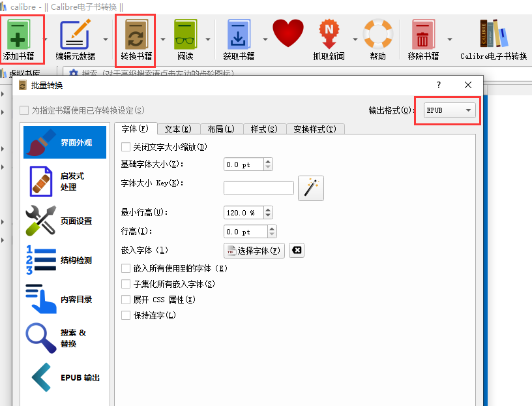Expand the 转换书籍 dropdown arrow

(x=163, y=39)
